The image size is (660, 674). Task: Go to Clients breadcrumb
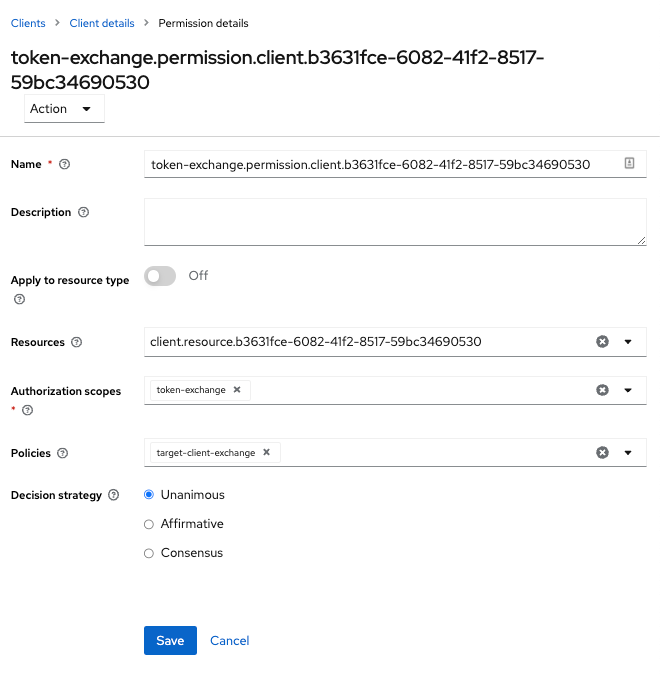(28, 23)
